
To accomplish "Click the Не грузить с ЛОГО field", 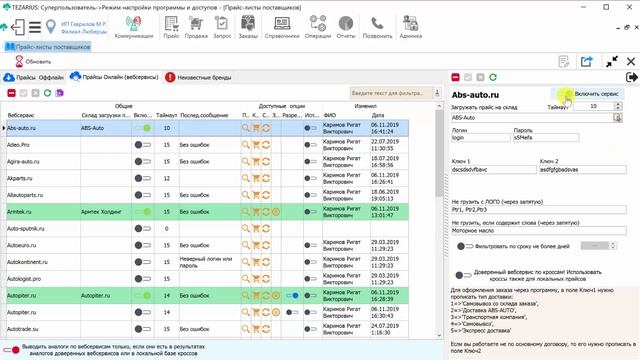I will (539, 210).
